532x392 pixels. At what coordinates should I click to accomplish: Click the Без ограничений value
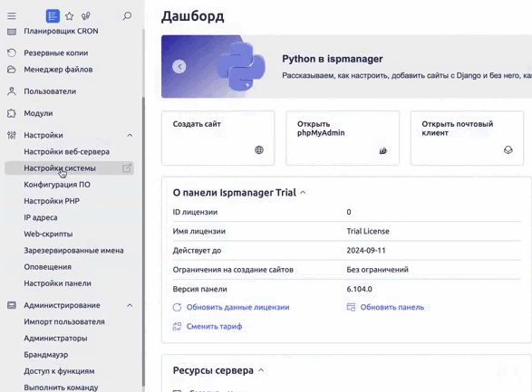[377, 270]
